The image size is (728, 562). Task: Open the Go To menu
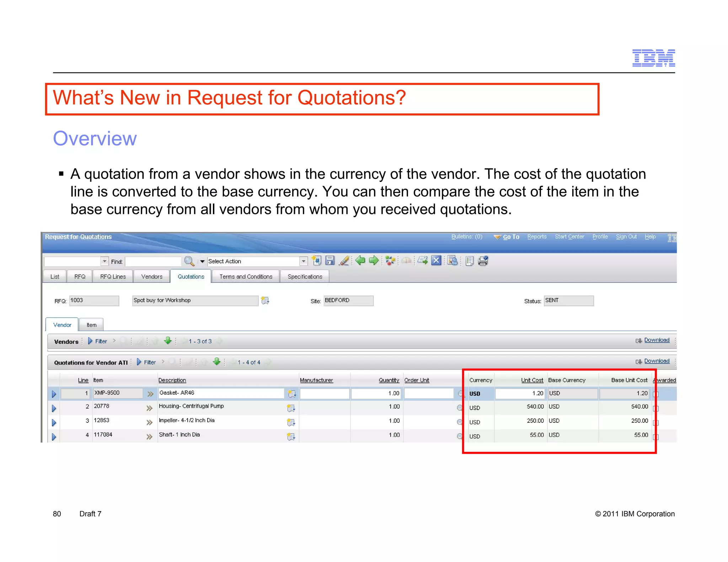click(x=507, y=237)
